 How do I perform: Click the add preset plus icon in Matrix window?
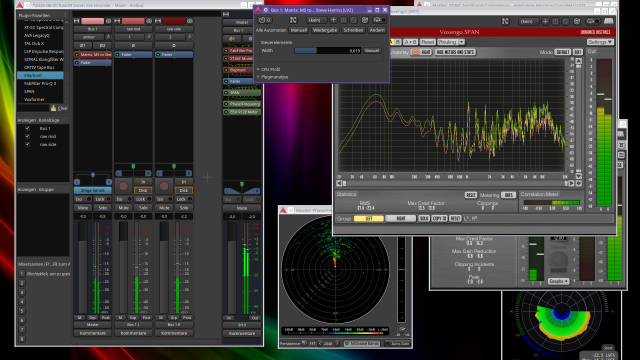[333, 20]
